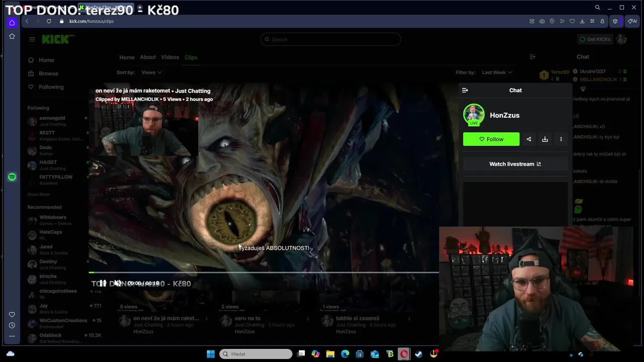644x362 pixels.
Task: Open clip titled 'seru na to'
Action: coord(248,318)
